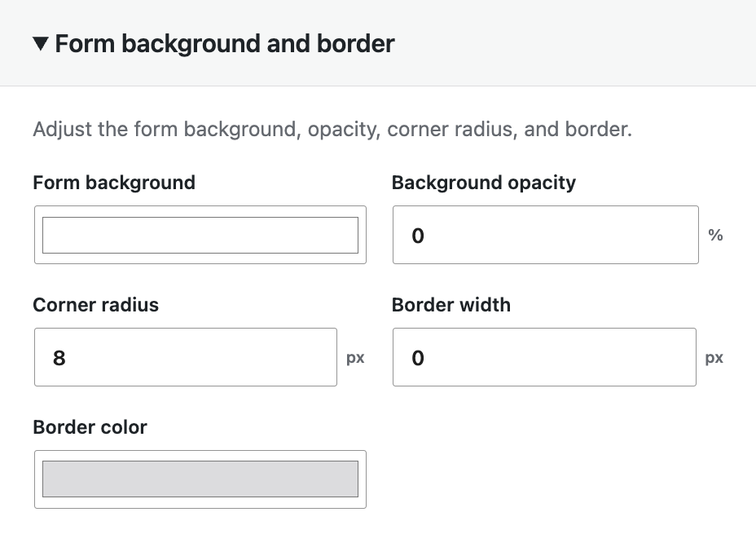Viewport: 756px width, 543px height.
Task: Focus the Border width input field
Action: click(x=544, y=357)
